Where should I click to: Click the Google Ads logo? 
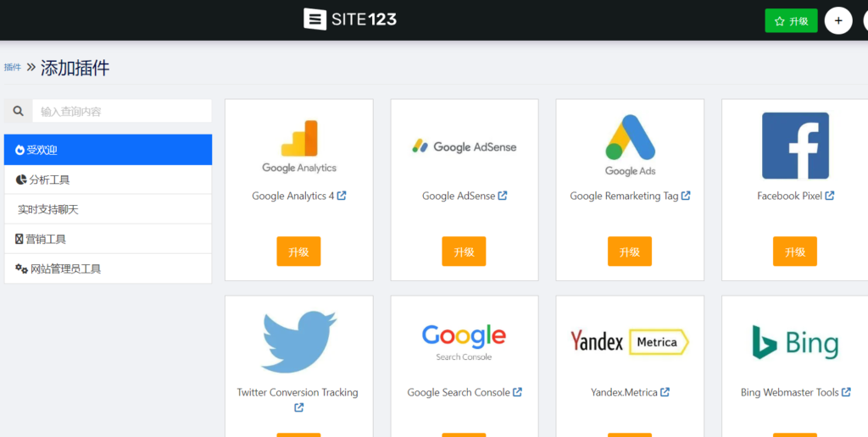[630, 145]
